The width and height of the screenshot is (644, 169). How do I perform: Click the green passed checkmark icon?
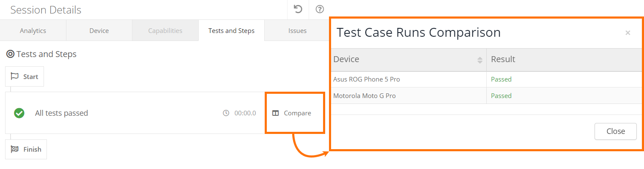click(x=19, y=113)
